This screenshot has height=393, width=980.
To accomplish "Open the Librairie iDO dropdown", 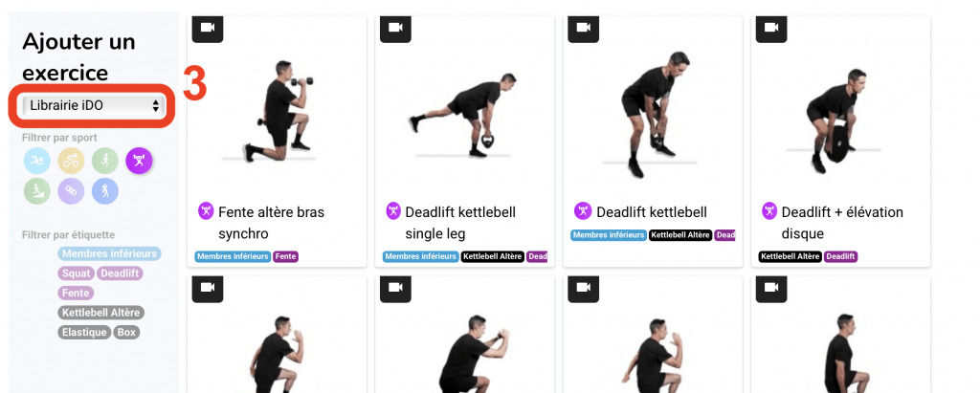I will point(93,105).
